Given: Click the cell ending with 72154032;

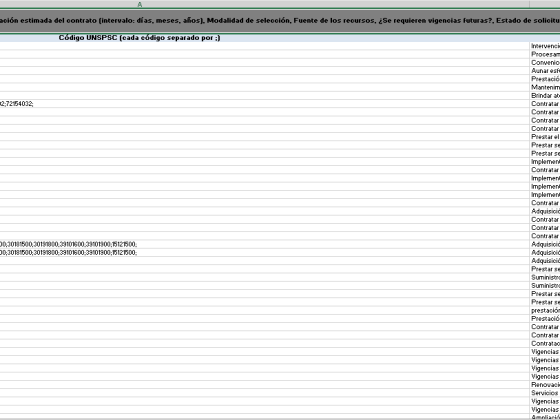Looking at the screenshot, I should point(264,104).
